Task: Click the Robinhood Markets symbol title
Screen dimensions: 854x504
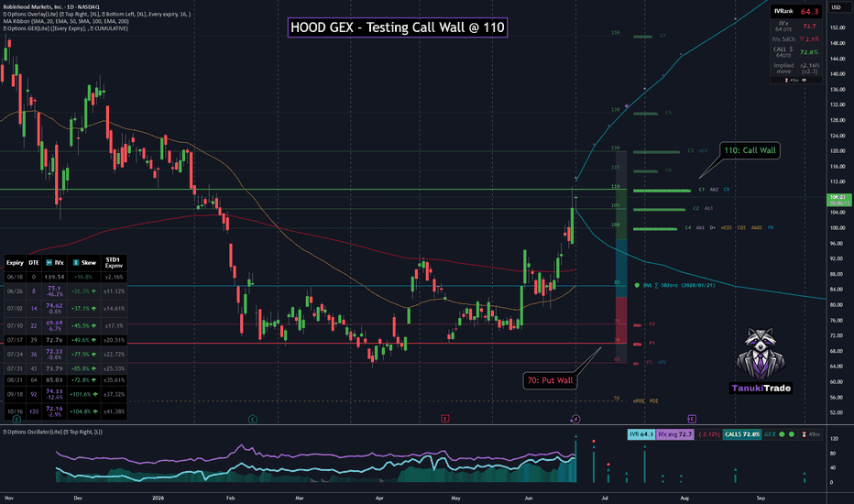Action: pyautogui.click(x=51, y=6)
